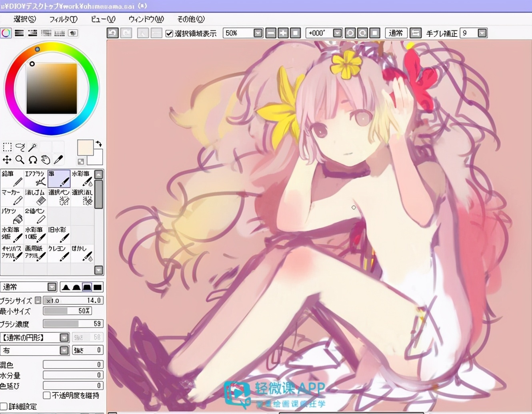Choose the バケツ bucket fill tool
Viewport: 532px width, 414px height.
coord(12,216)
